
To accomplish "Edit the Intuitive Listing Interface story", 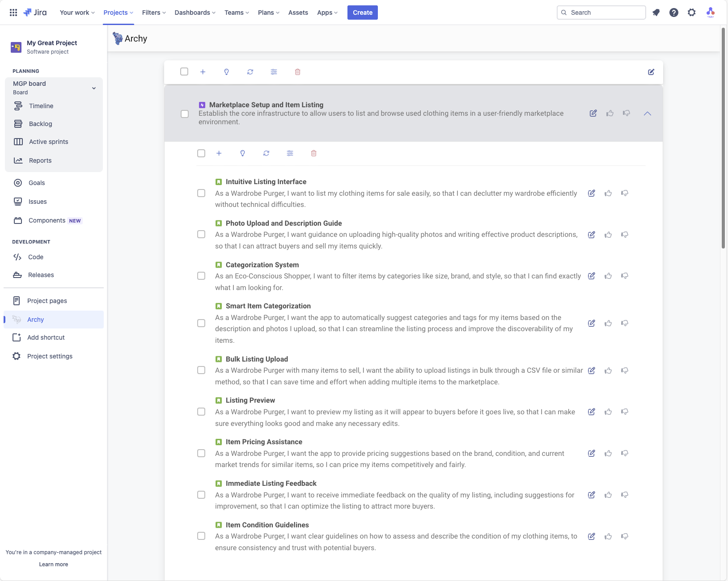I will click(591, 194).
